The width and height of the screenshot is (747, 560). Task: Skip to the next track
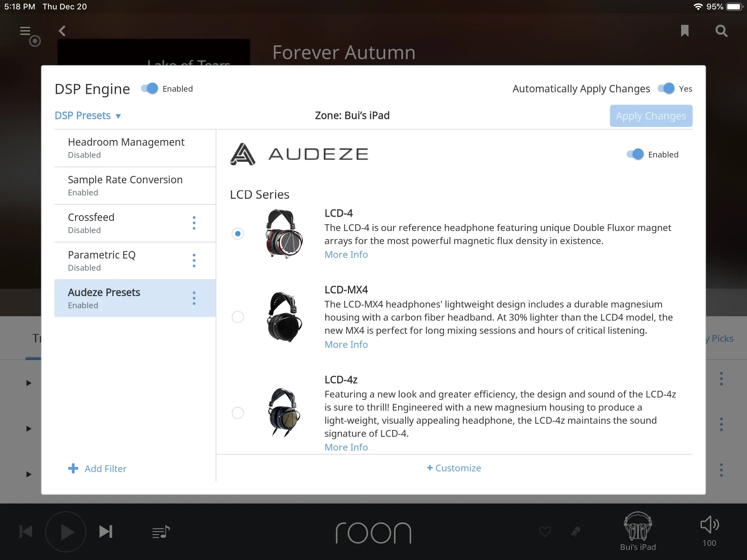point(106,532)
